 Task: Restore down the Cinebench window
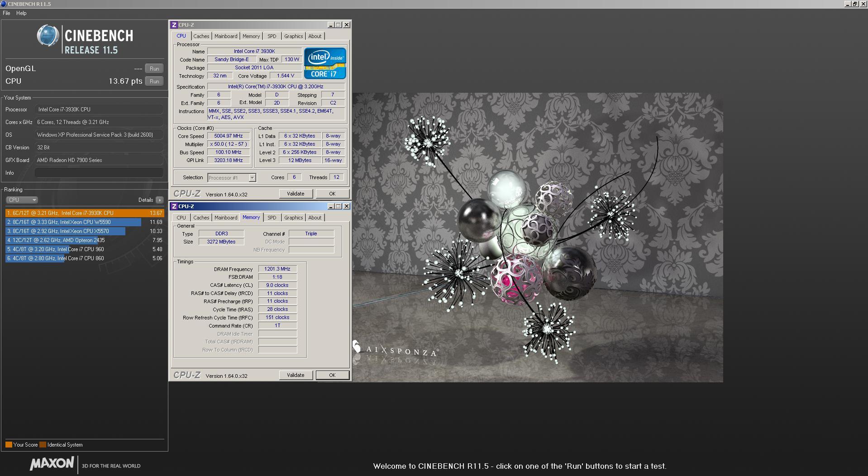854,4
